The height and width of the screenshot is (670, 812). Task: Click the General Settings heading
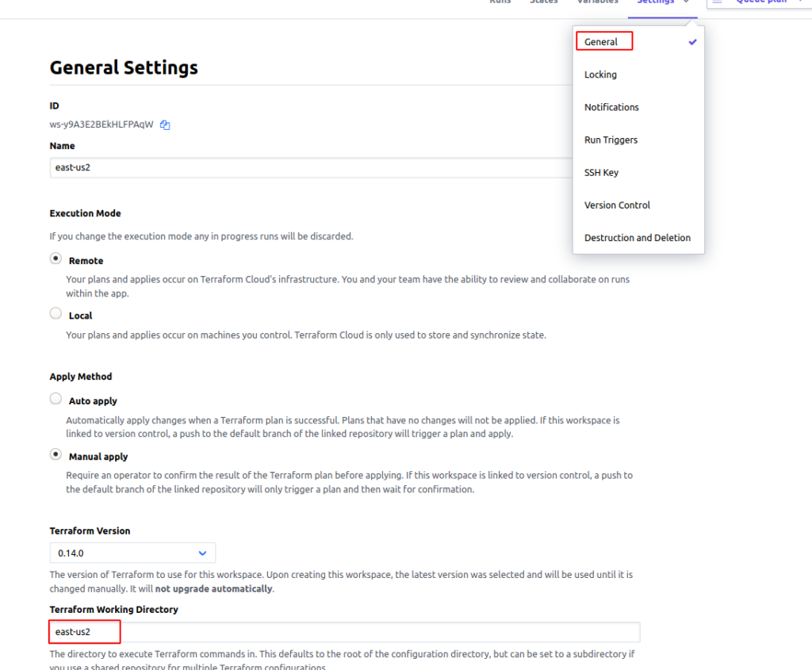124,68
